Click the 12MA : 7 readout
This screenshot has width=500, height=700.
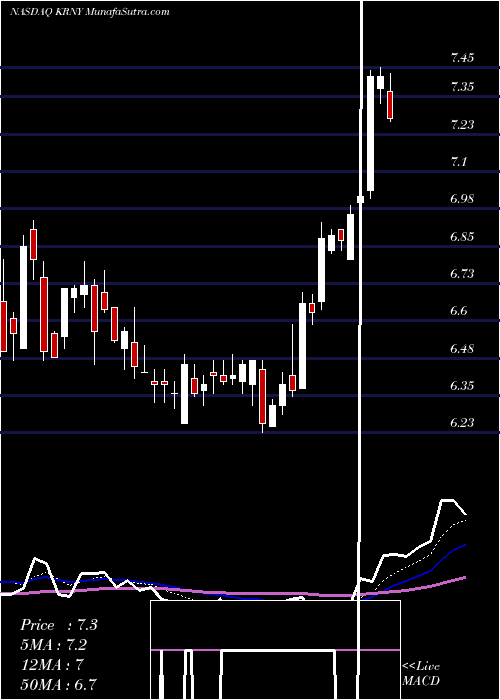pyautogui.click(x=51, y=664)
